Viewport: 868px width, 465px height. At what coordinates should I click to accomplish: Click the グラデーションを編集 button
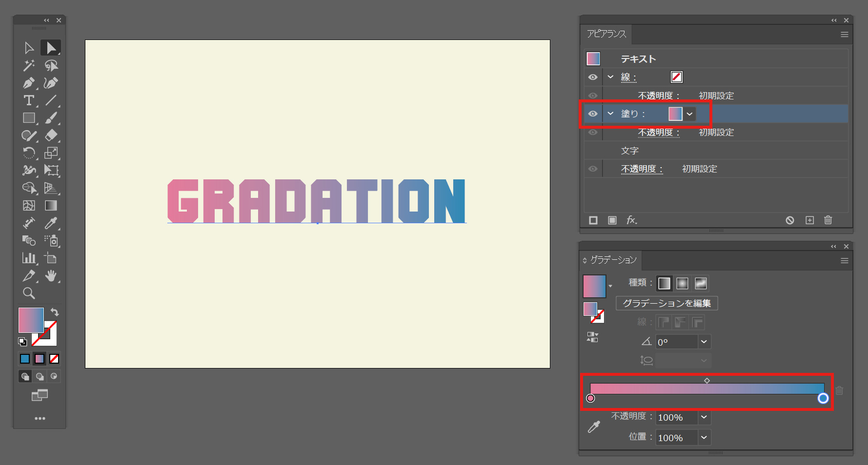pos(666,303)
